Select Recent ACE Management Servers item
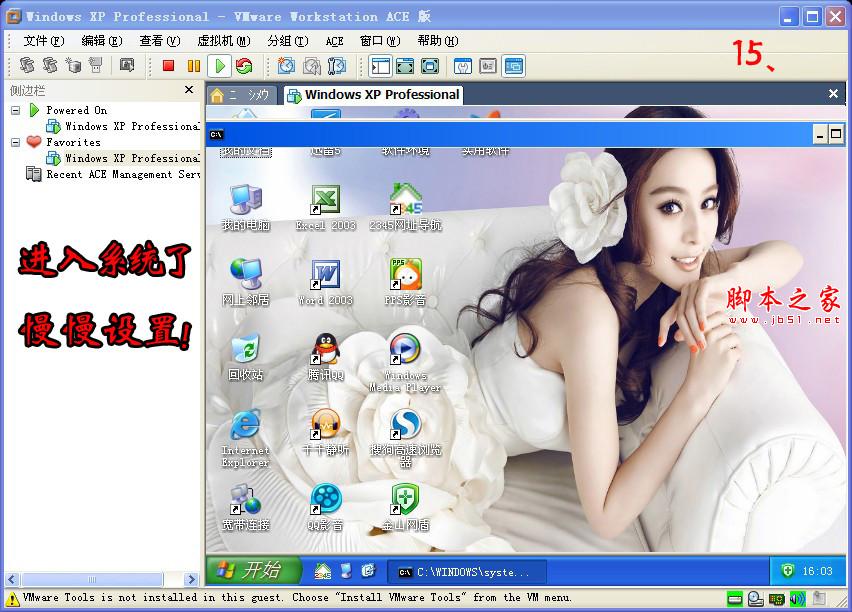The width and height of the screenshot is (852, 612). (114, 174)
